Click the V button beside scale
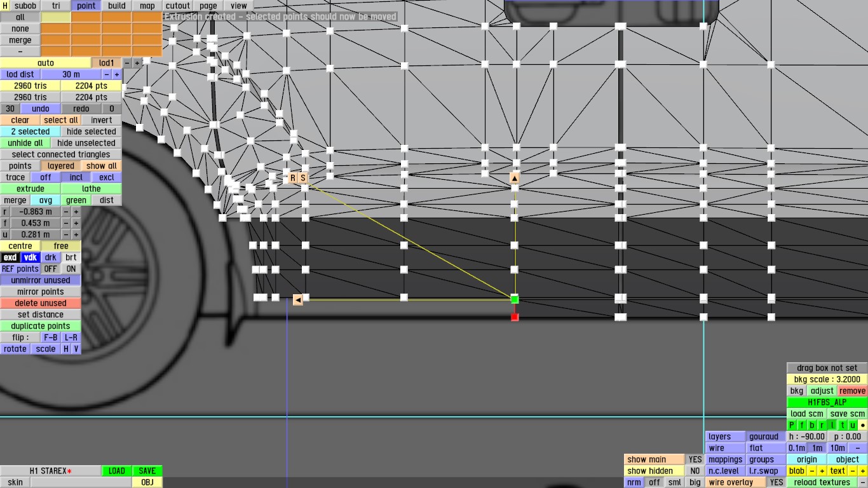The height and width of the screenshot is (488, 868). pyautogui.click(x=76, y=349)
